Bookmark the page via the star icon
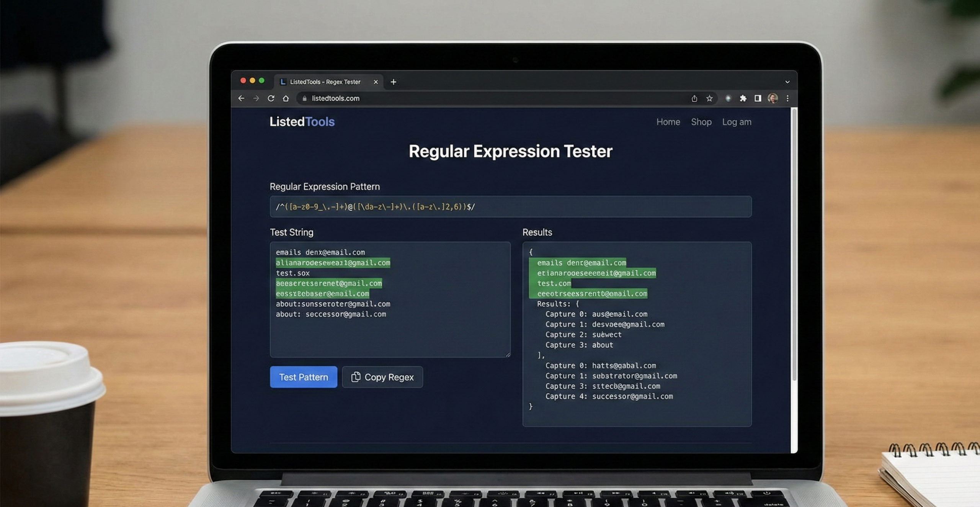Viewport: 980px width, 507px height. tap(710, 98)
